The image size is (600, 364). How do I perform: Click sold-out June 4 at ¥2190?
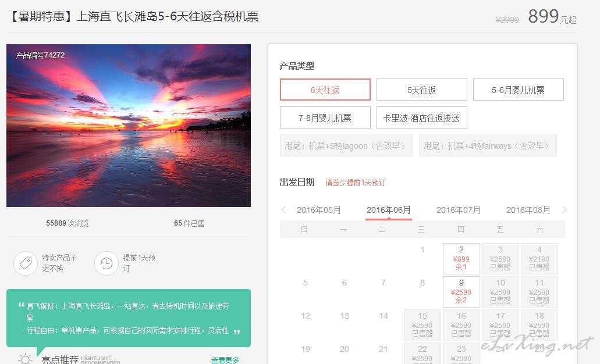tap(539, 259)
